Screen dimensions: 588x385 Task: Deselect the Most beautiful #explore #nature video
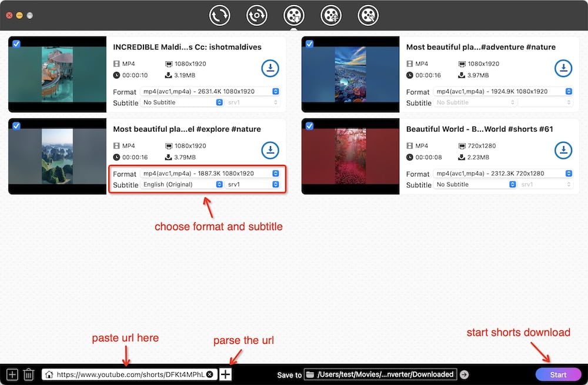[16, 126]
